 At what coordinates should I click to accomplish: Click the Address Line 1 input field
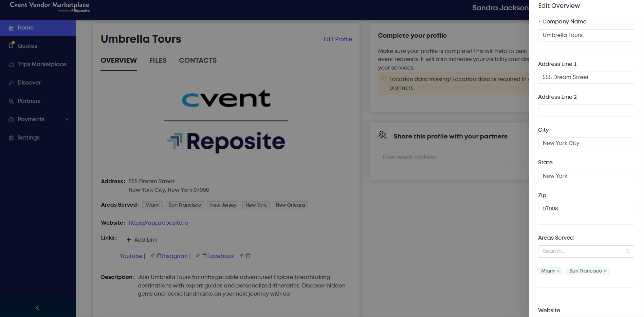[586, 77]
